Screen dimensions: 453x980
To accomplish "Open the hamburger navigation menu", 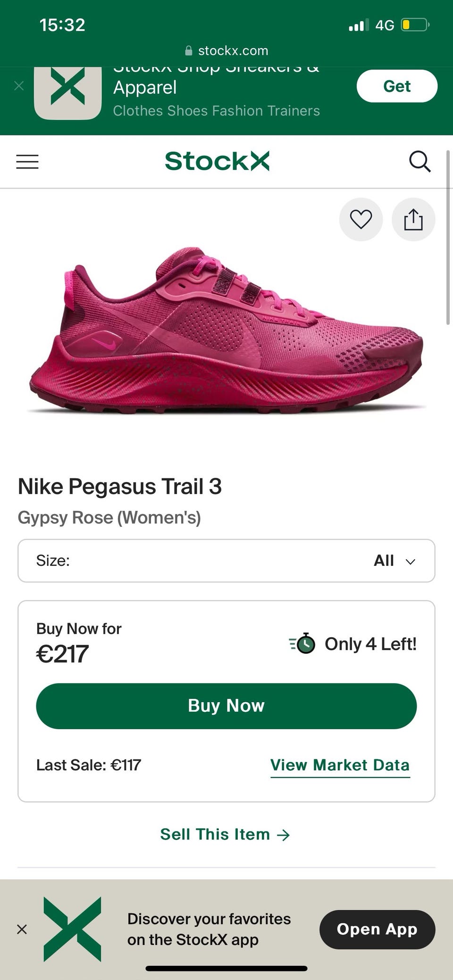I will 27,162.
